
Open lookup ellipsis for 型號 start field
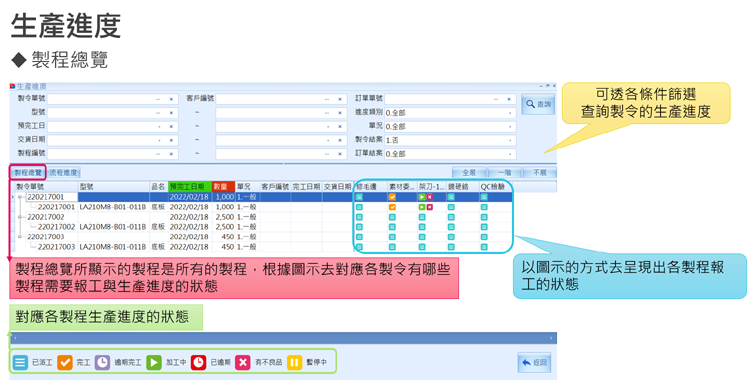click(158, 113)
